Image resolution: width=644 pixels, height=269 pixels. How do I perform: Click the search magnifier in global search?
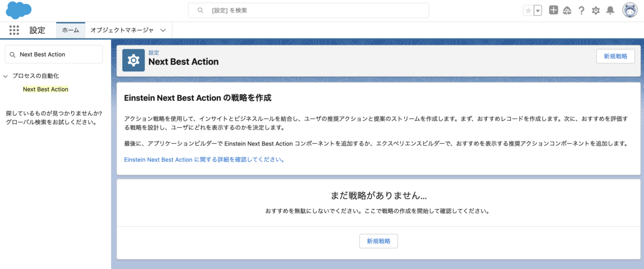(201, 10)
